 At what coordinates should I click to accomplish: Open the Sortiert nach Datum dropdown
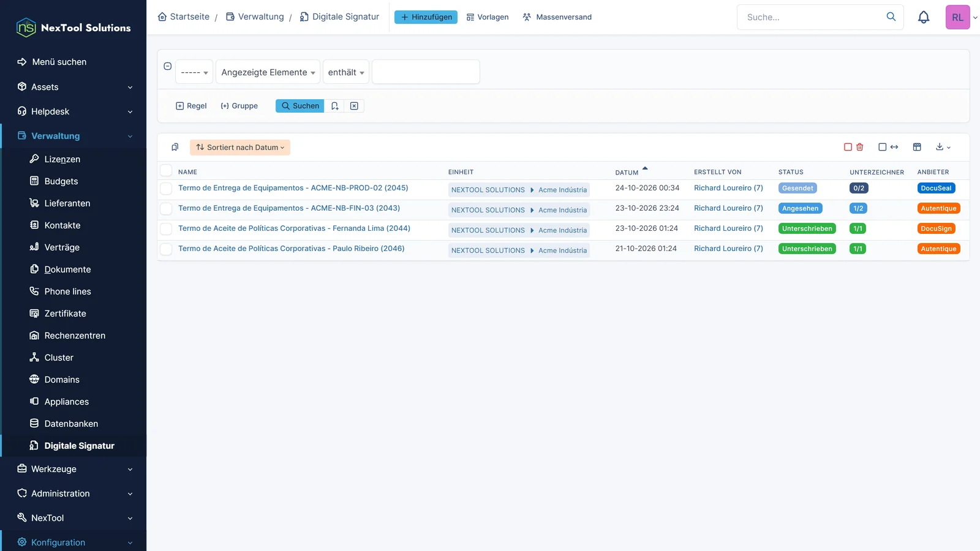(x=240, y=148)
